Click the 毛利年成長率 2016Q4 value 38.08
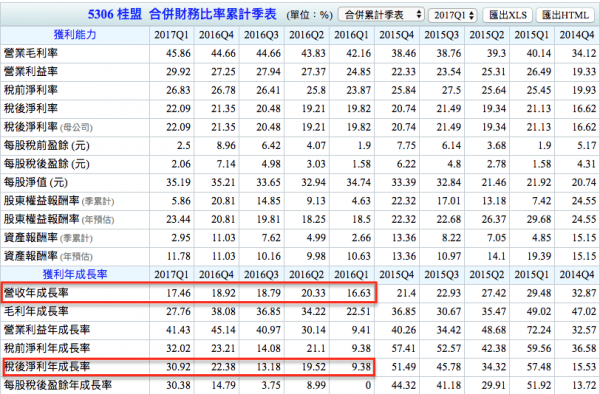 pos(223,311)
